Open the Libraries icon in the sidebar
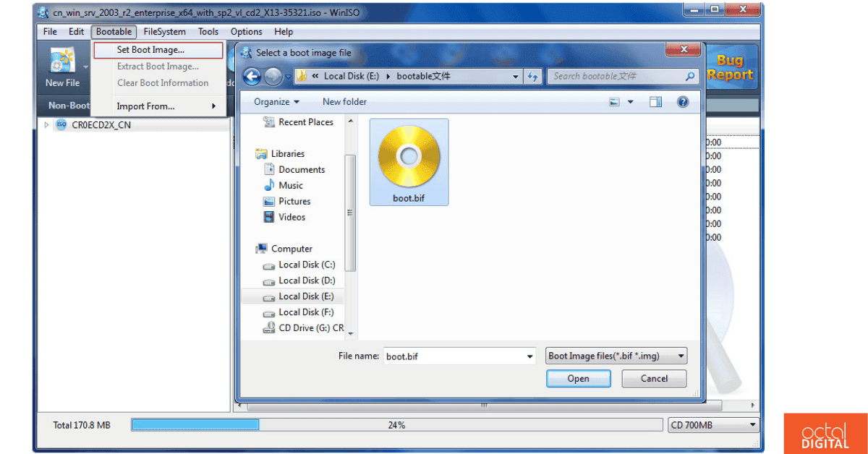868x454 pixels. coord(263,153)
